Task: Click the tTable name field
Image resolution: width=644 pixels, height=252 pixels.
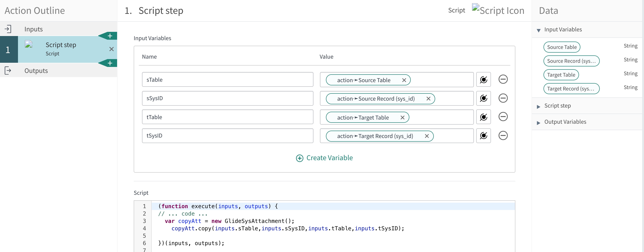Action: (x=227, y=117)
